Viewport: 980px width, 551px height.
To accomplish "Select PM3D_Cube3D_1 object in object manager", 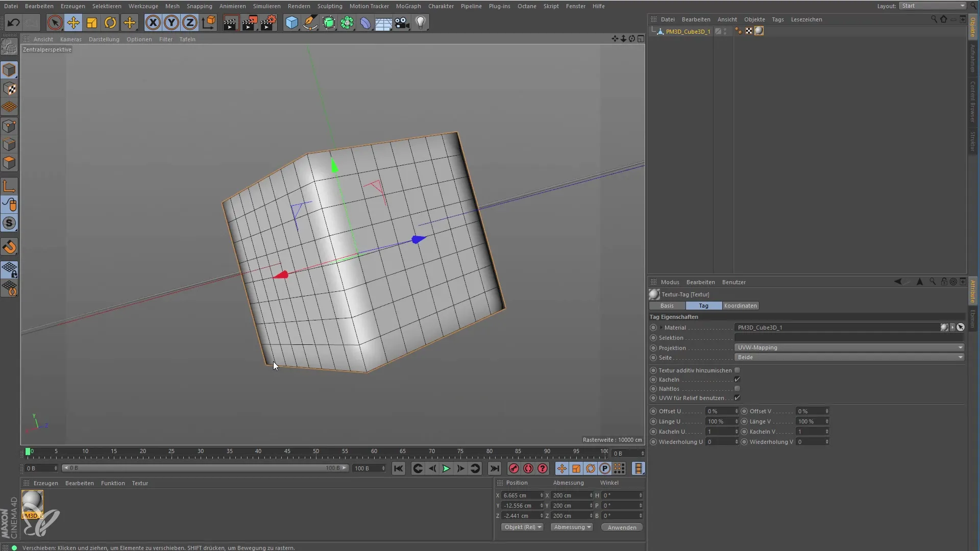I will click(688, 32).
